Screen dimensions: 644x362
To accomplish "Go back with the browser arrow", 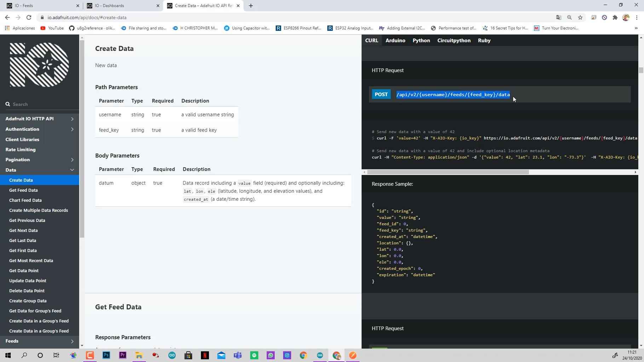I will (x=7, y=17).
